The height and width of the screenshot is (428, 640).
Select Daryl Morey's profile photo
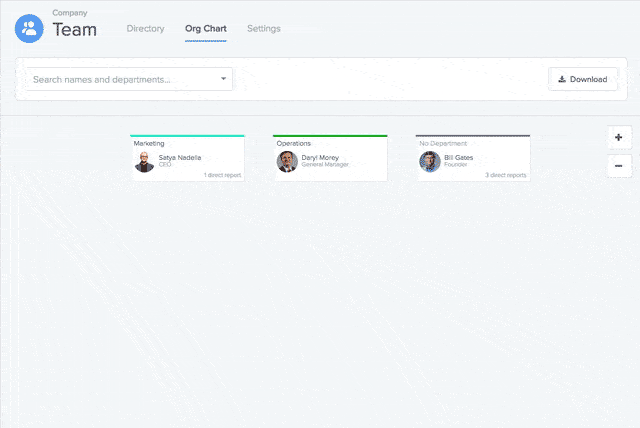pyautogui.click(x=287, y=162)
